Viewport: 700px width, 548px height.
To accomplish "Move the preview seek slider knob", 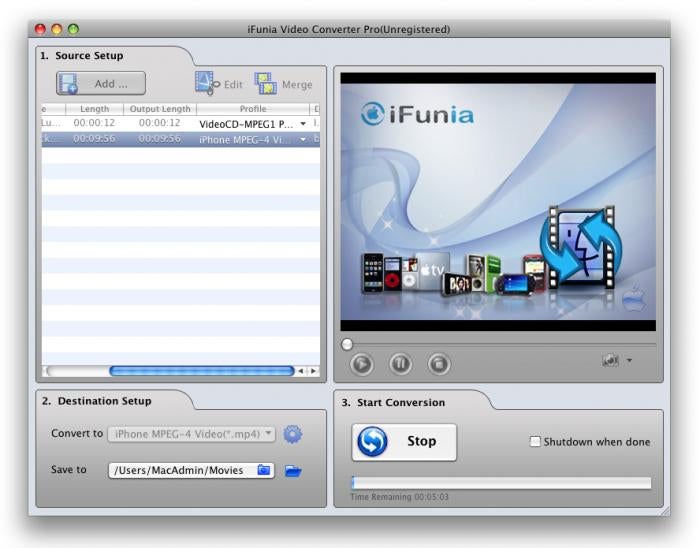I will click(347, 344).
